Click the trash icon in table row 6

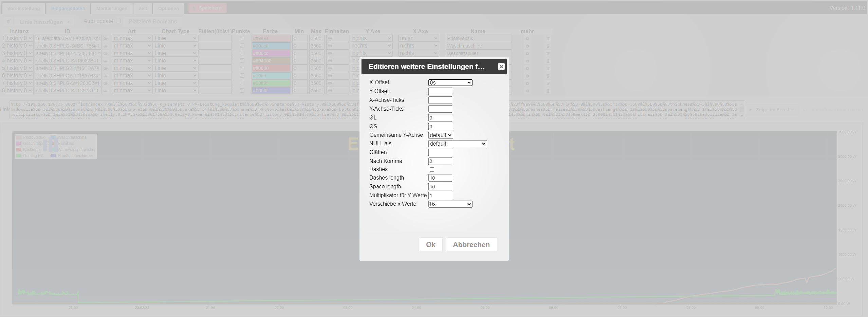coord(548,76)
